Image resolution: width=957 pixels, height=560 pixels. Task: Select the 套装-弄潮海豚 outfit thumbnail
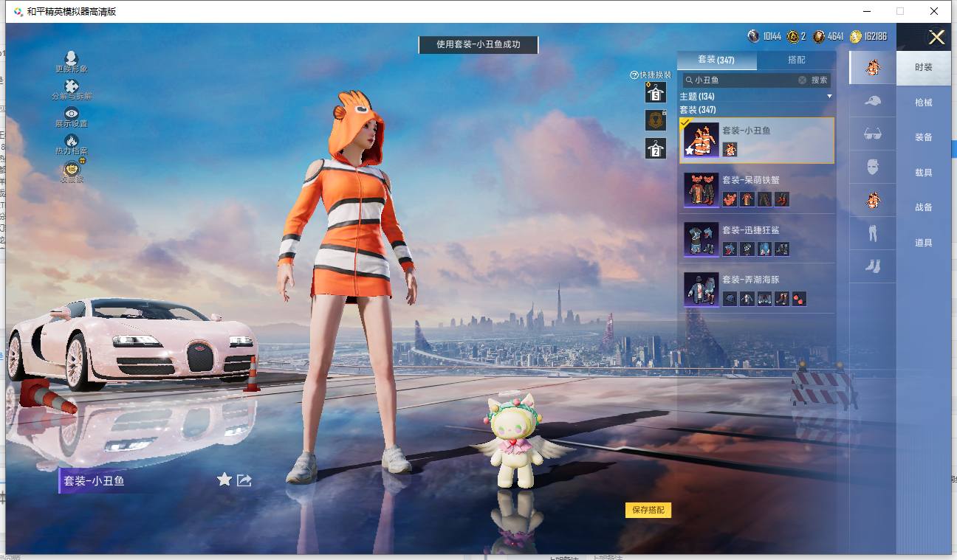click(701, 289)
